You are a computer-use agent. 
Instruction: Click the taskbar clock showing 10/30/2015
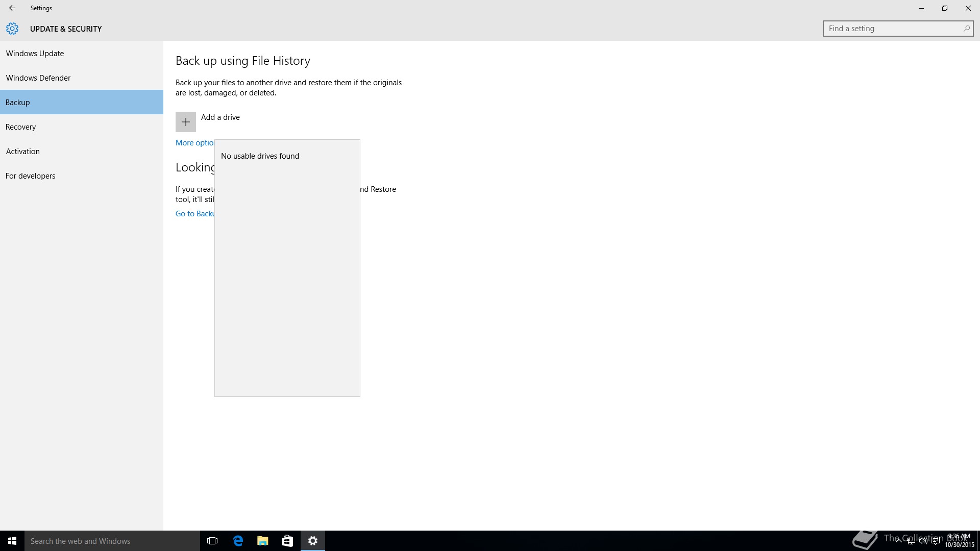959,541
